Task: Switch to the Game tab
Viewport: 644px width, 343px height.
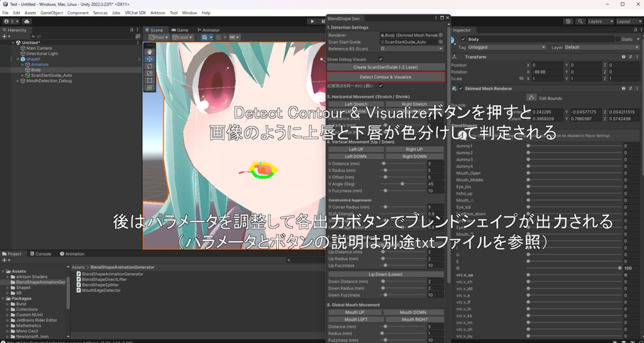Action: 180,30
